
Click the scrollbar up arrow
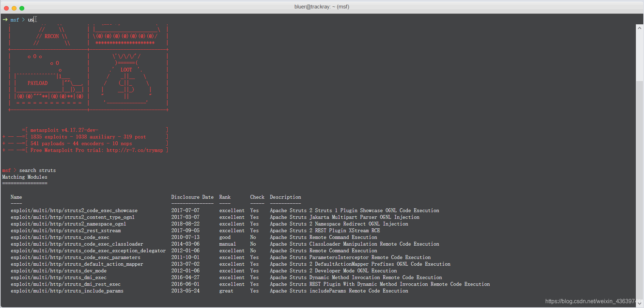(639, 28)
